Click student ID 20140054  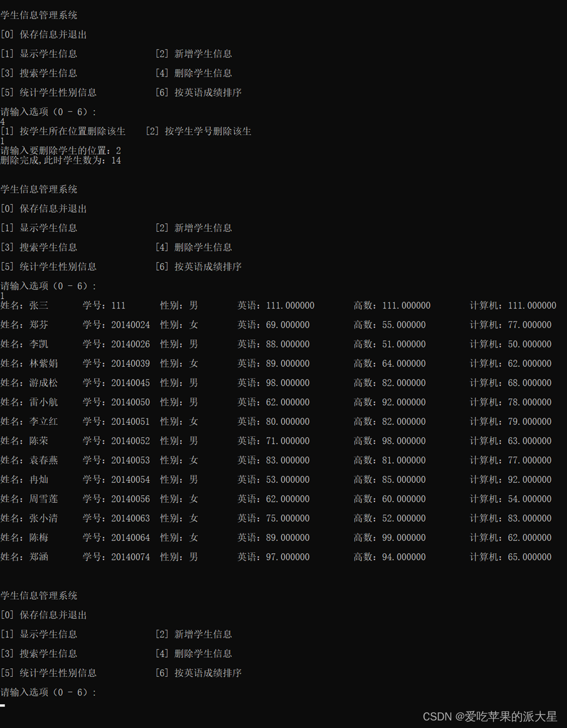[x=131, y=480]
